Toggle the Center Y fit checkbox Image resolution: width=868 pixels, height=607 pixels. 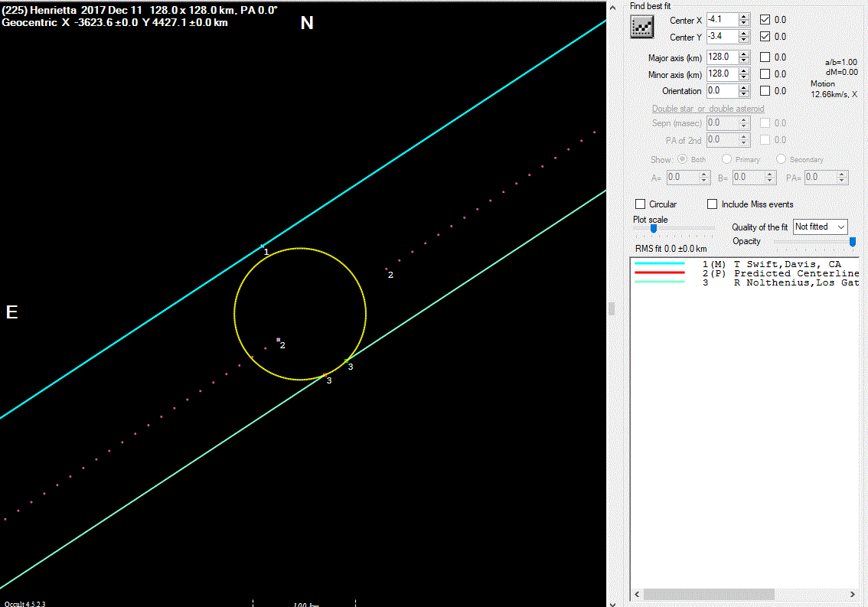(765, 37)
